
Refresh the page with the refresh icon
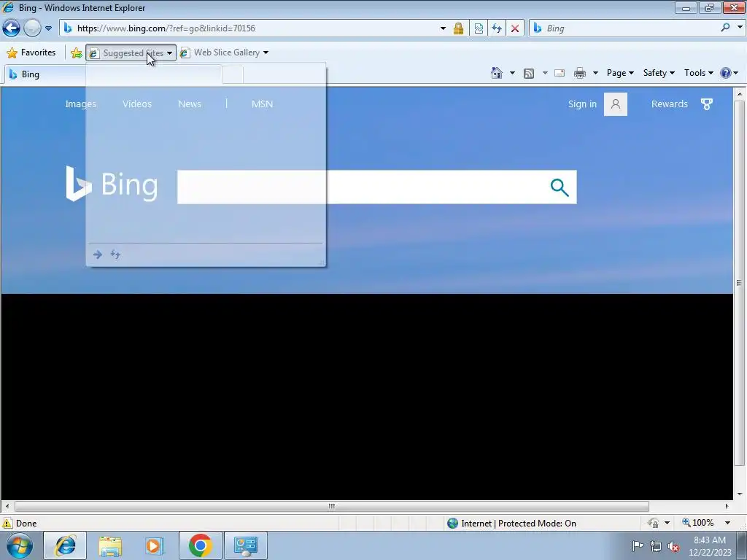[x=497, y=28]
